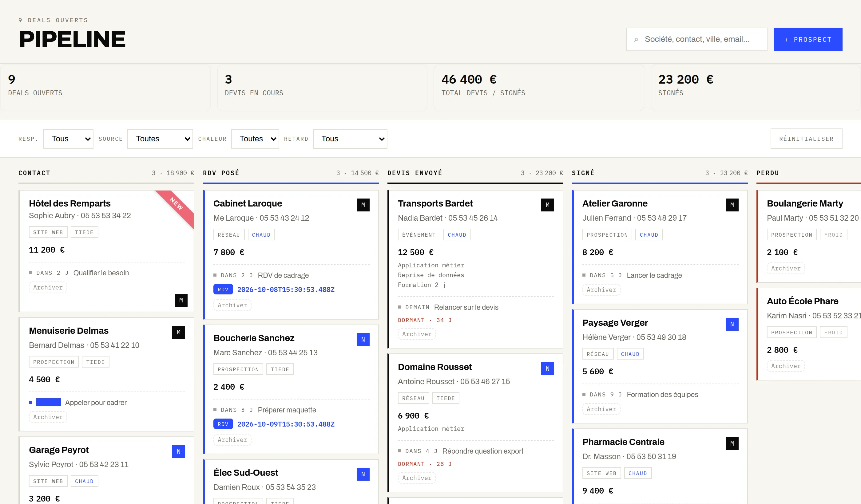Click the N badge on Élec Sud-Ouest card
This screenshot has height=504, width=861.
[363, 474]
